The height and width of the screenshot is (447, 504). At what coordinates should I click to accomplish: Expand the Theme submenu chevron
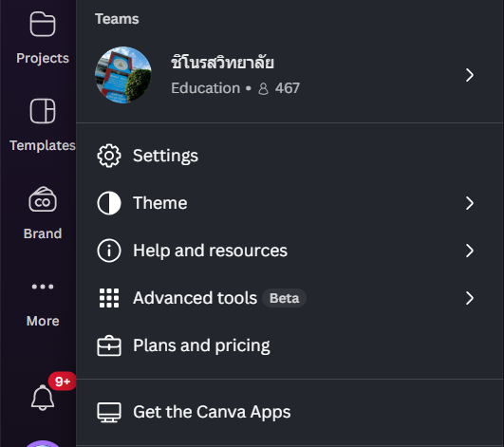[x=470, y=203]
